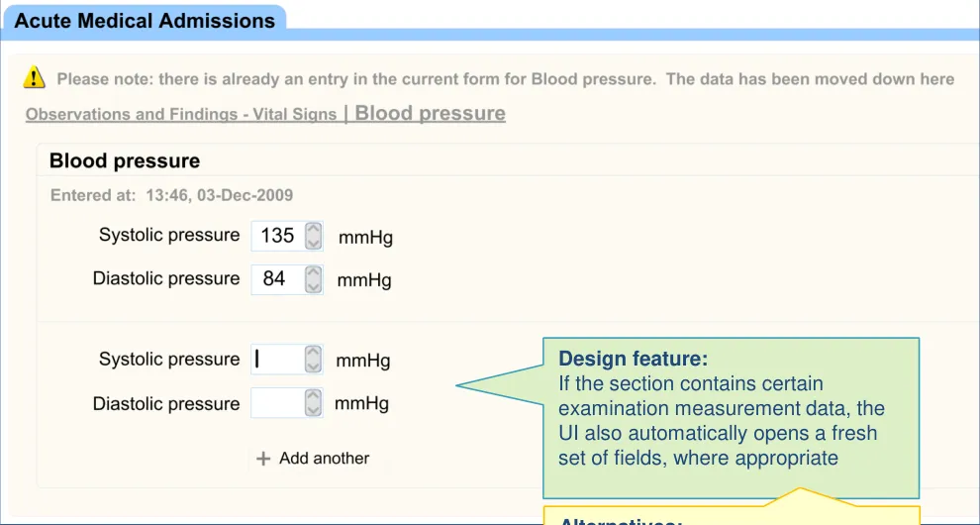Open the Blood pressure breadcrumb link
The image size is (980, 525).
[430, 113]
